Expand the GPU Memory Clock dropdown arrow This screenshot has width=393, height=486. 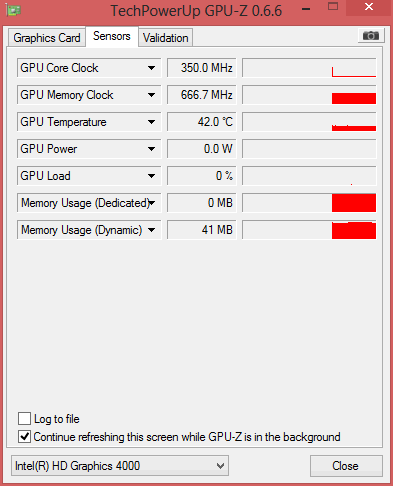click(x=151, y=95)
